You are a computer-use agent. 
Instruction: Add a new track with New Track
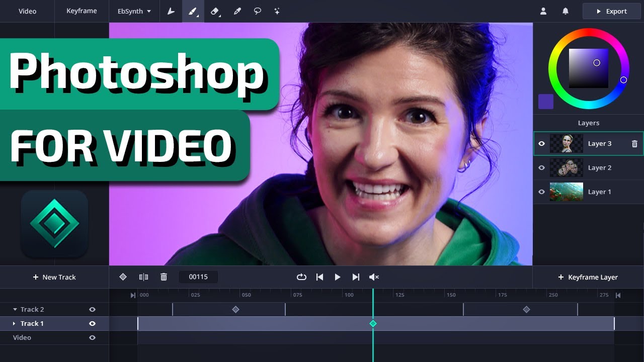[x=54, y=277]
